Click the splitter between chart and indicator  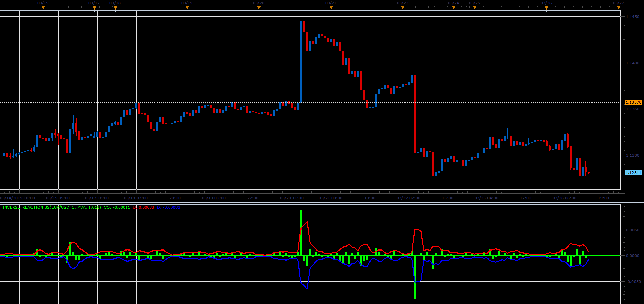point(322,203)
